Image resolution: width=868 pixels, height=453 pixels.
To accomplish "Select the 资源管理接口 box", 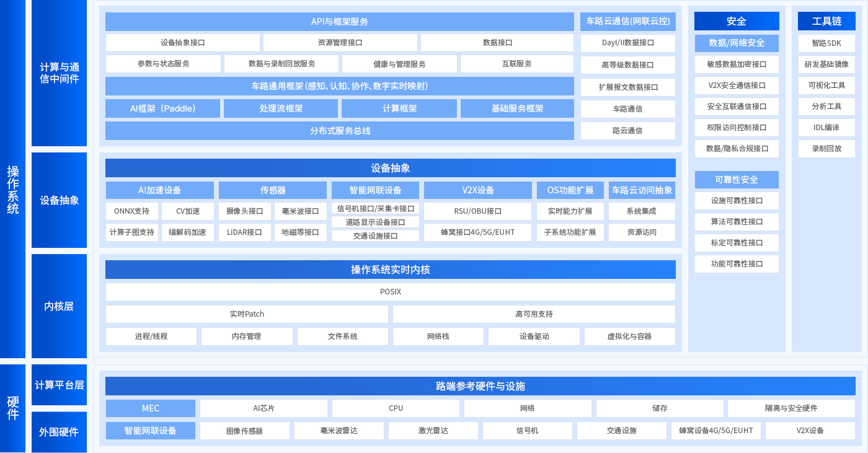I will pyautogui.click(x=340, y=43).
